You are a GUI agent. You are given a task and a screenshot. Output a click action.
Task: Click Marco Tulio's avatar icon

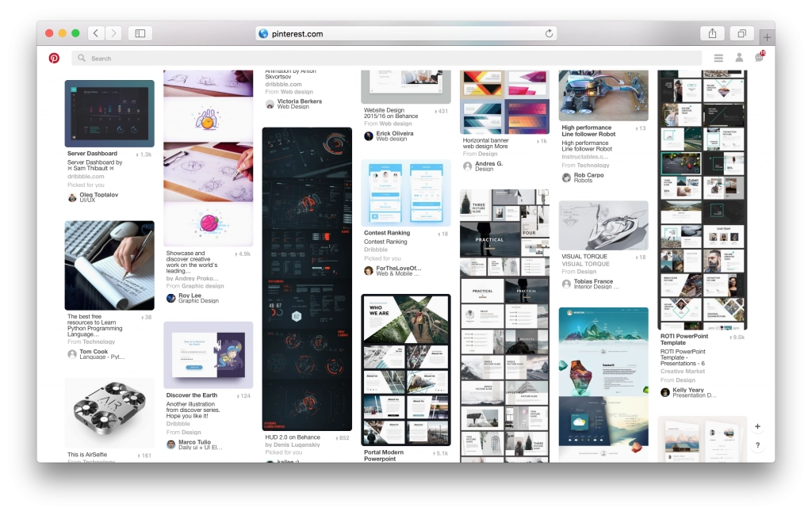point(171,444)
